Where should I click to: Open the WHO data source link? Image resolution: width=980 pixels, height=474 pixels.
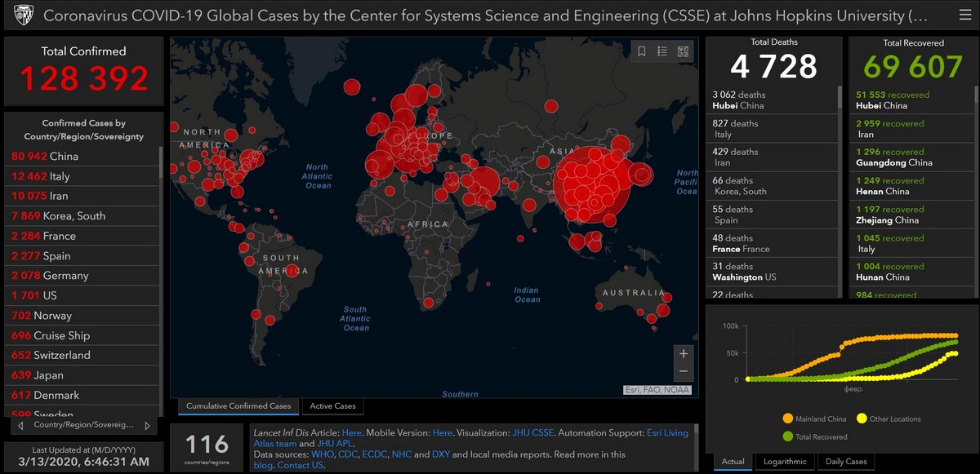[323, 454]
